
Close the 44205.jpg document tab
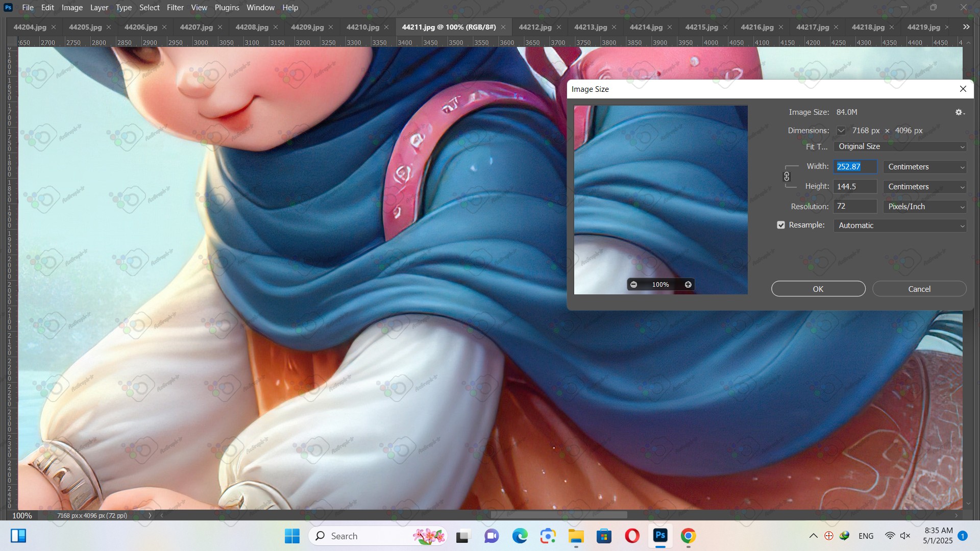point(109,27)
